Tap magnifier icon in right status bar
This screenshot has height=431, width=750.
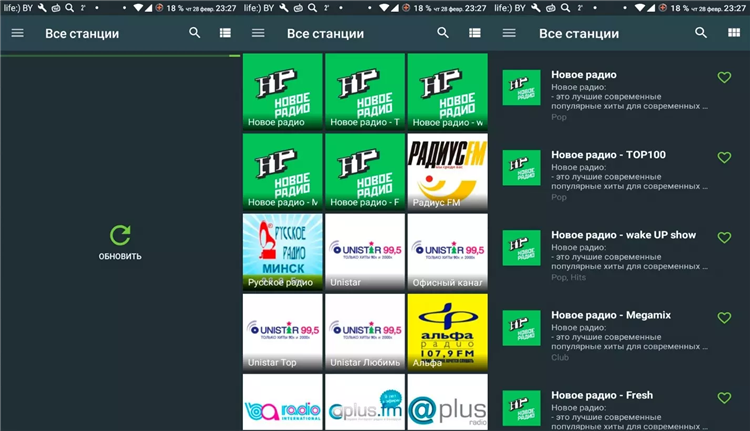point(565,8)
